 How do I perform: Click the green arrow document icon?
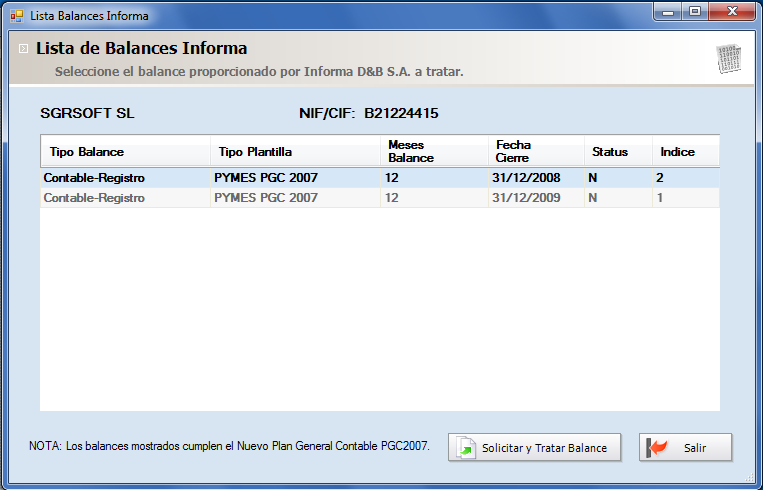pyautogui.click(x=466, y=448)
